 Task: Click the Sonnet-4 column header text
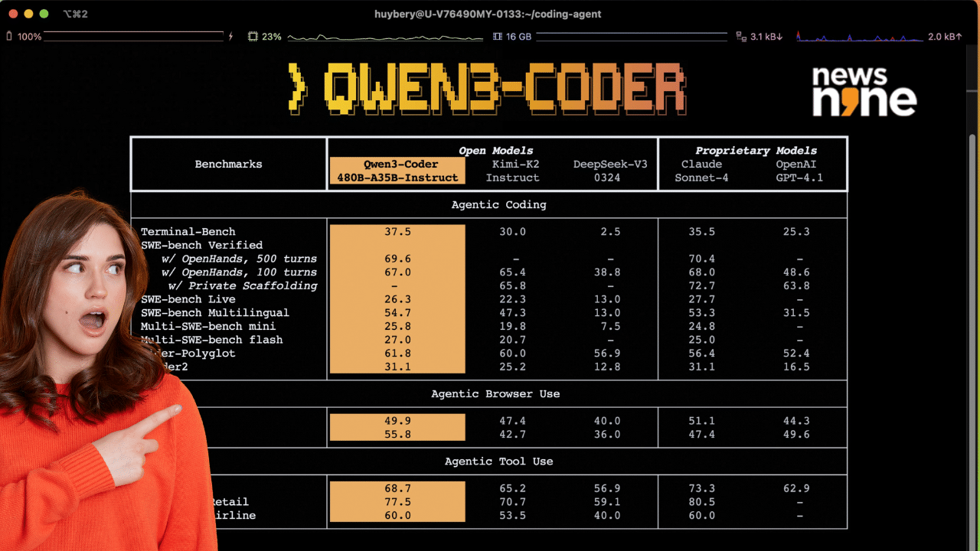pyautogui.click(x=701, y=178)
